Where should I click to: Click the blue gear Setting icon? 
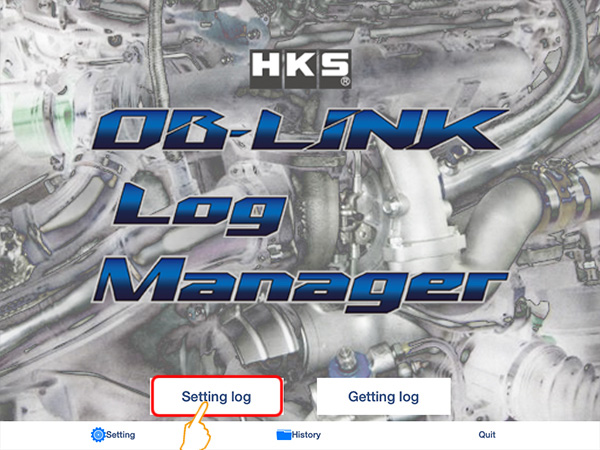[x=98, y=435]
